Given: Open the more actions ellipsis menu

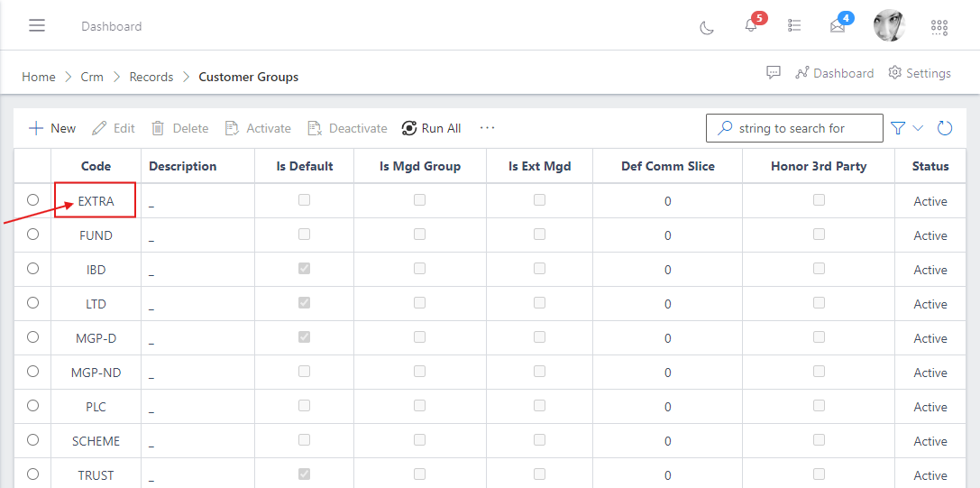Looking at the screenshot, I should (488, 128).
